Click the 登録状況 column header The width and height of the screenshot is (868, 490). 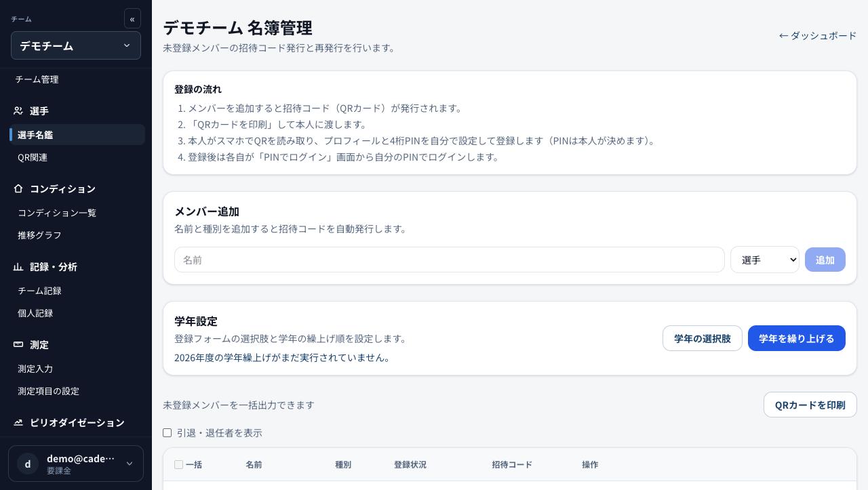410,464
